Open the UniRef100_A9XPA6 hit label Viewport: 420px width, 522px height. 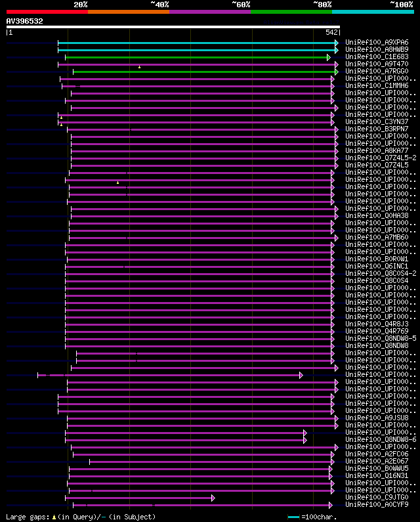coord(377,42)
